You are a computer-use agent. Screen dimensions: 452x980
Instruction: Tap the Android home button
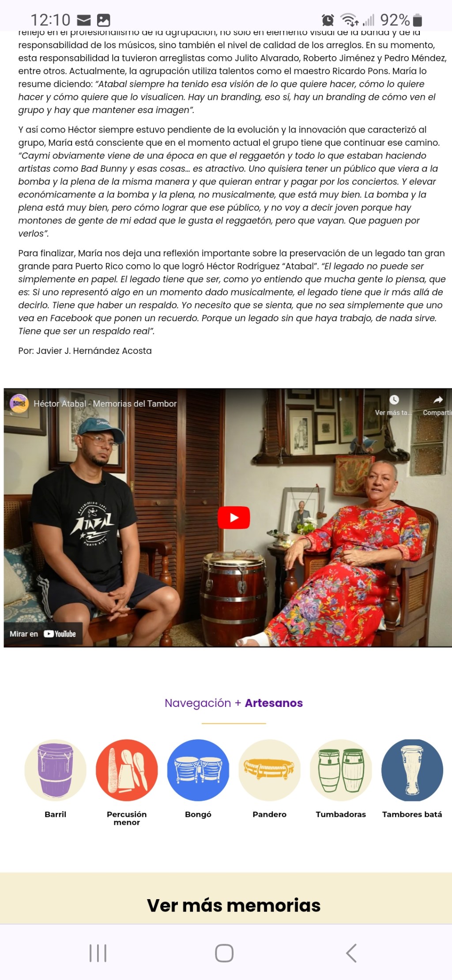coord(224,953)
